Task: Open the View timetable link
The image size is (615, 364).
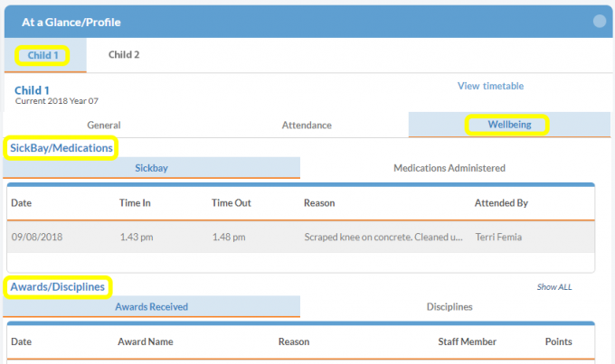Action: (x=490, y=87)
